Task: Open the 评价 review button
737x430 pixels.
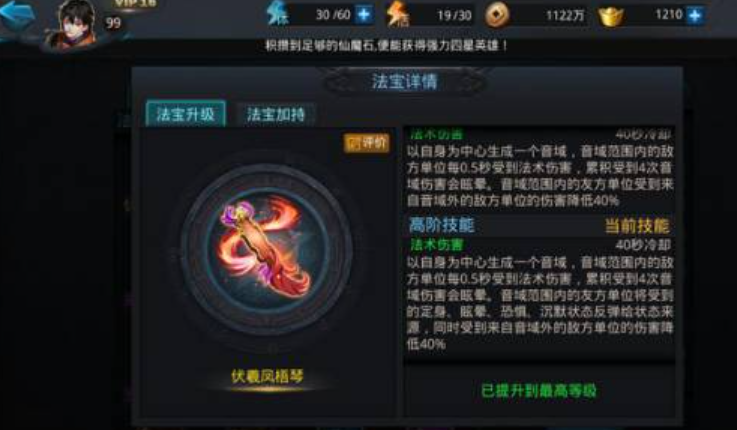Action: [367, 143]
